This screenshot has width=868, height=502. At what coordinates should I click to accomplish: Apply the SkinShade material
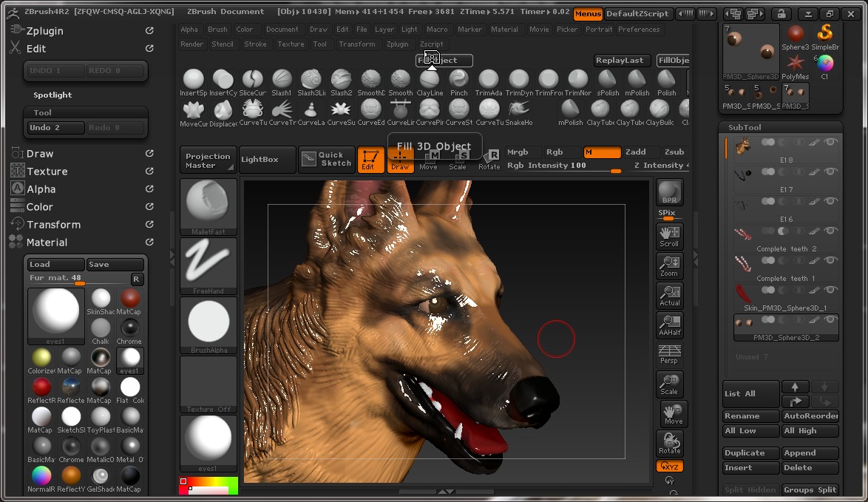tap(101, 302)
